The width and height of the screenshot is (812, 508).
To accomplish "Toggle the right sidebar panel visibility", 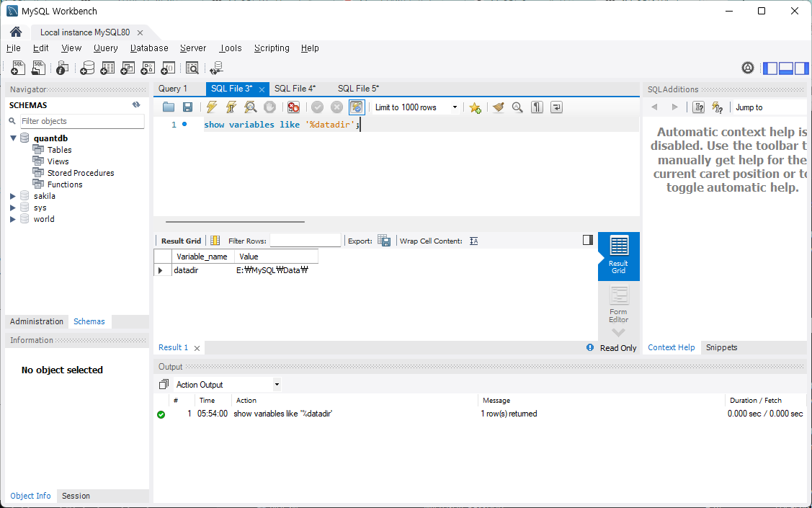I will [801, 68].
